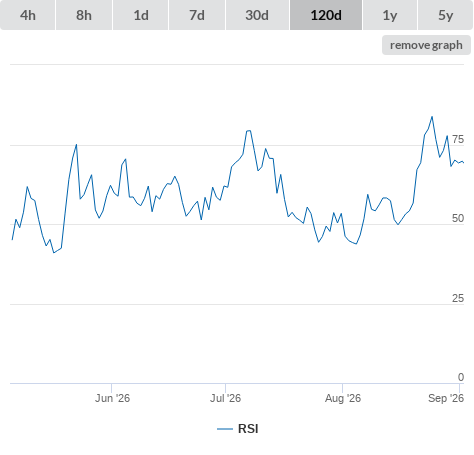This screenshot has width=474, height=455.
Task: Click the remove graph button
Action: [x=426, y=45]
